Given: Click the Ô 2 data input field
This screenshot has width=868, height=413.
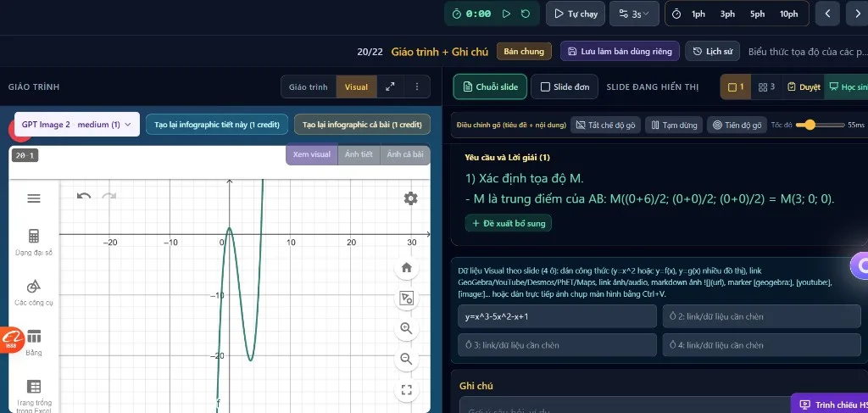Looking at the screenshot, I should click(762, 316).
